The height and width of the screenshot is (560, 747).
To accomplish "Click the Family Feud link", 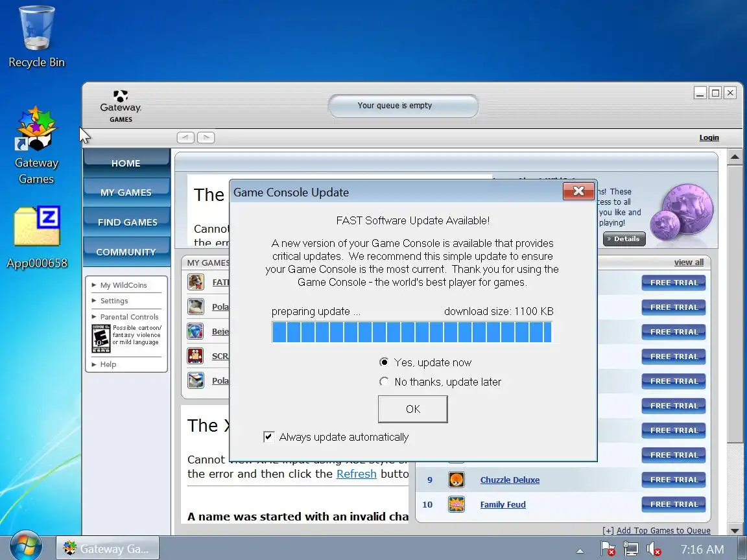I will pos(503,505).
